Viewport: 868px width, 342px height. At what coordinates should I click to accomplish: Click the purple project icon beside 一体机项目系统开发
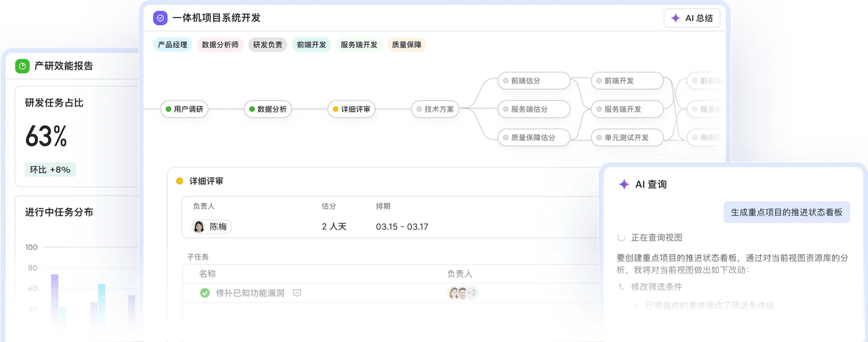point(160,18)
